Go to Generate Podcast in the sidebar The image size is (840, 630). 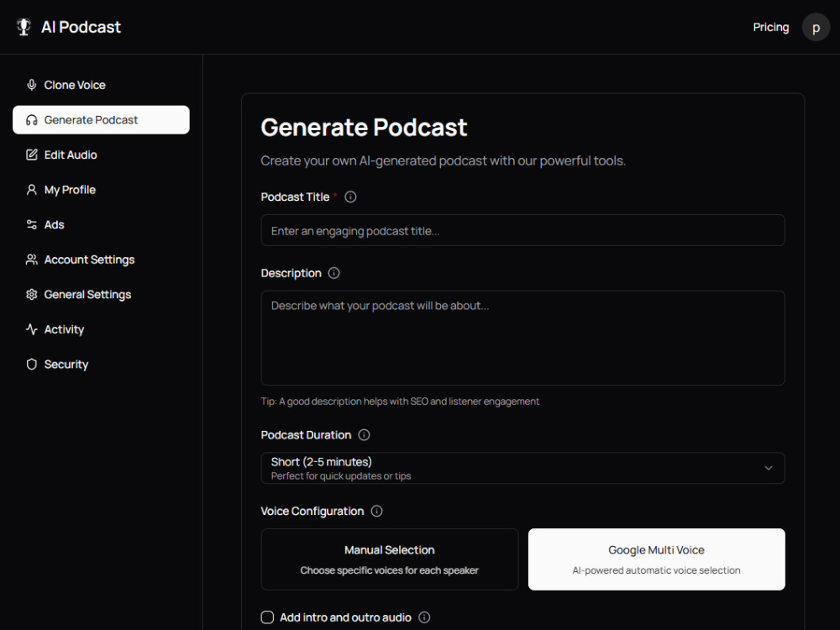pyautogui.click(x=101, y=120)
